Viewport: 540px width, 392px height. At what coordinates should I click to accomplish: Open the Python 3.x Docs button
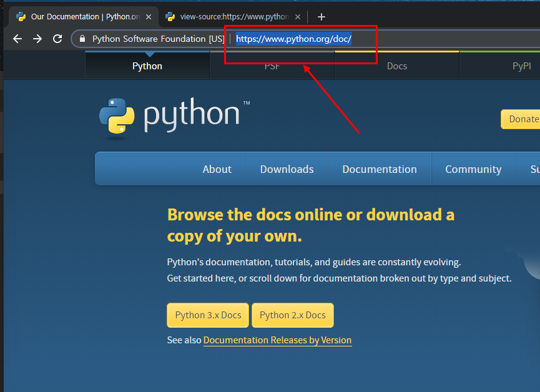(x=208, y=315)
